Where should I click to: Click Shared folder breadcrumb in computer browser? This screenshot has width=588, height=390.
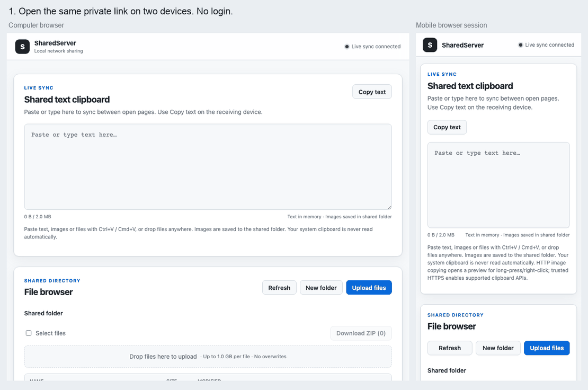click(43, 313)
